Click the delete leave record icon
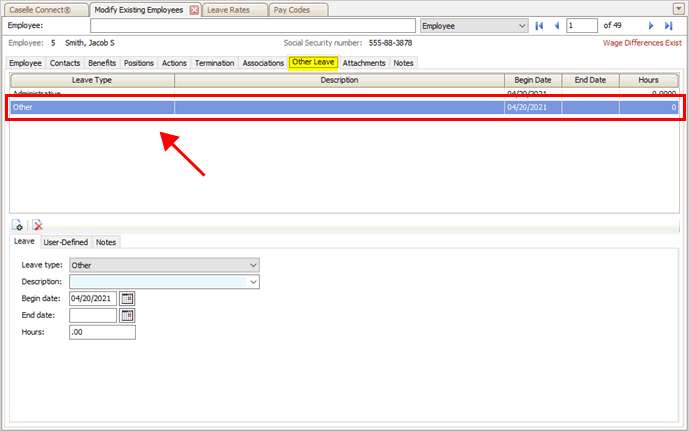The height and width of the screenshot is (432, 689). (x=37, y=226)
